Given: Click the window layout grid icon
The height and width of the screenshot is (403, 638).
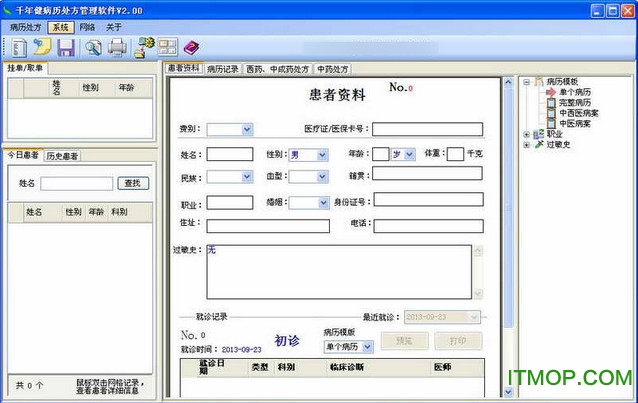Looking at the screenshot, I should 168,47.
